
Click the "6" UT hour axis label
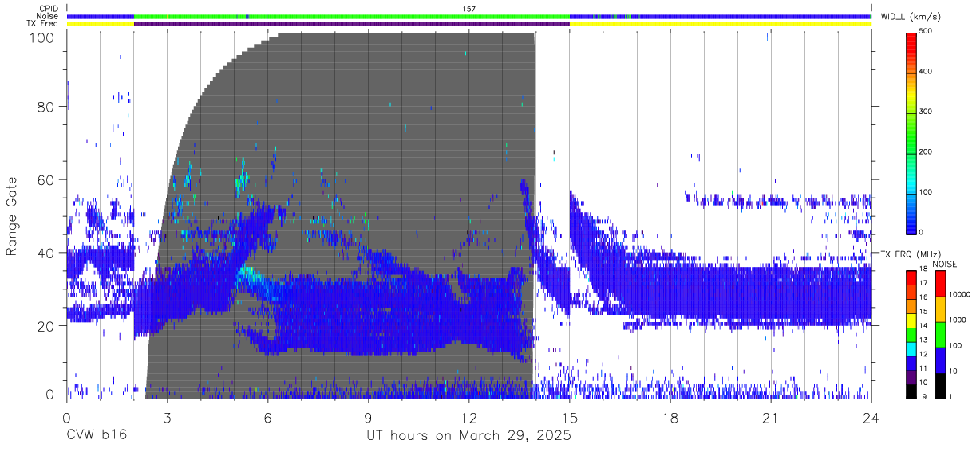pyautogui.click(x=267, y=418)
